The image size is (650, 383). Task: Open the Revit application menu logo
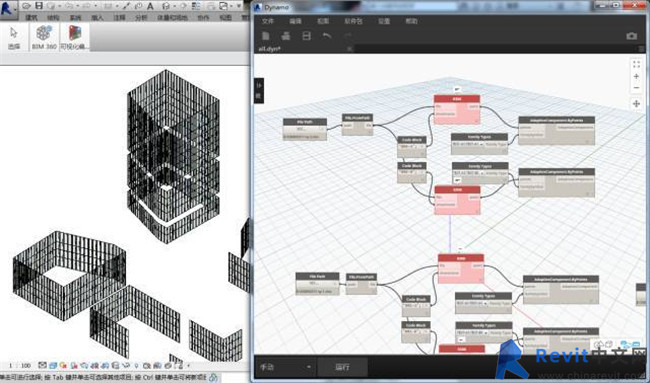[7, 8]
